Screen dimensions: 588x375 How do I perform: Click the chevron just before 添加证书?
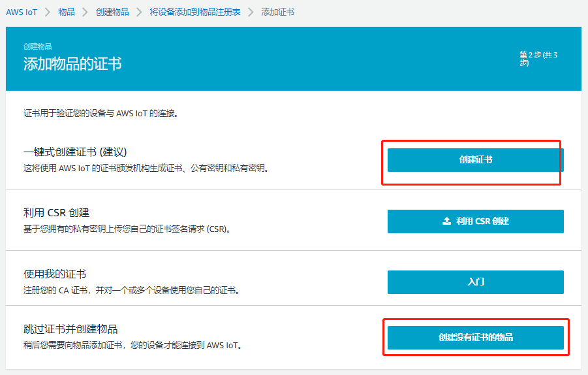coord(251,12)
